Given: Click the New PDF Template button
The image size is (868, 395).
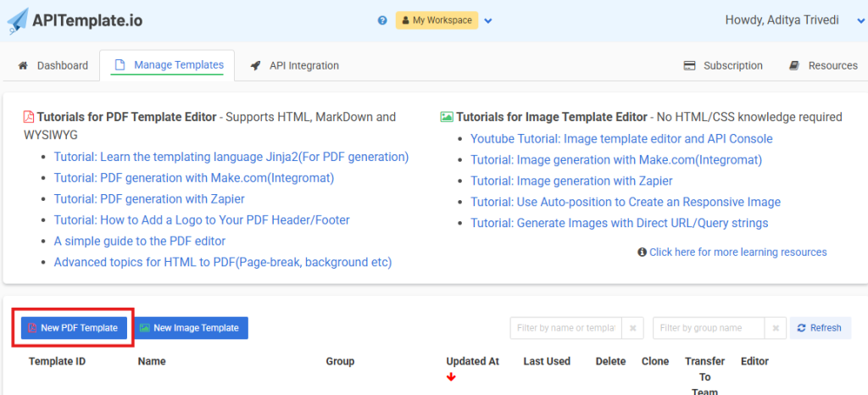Looking at the screenshot, I should (74, 328).
